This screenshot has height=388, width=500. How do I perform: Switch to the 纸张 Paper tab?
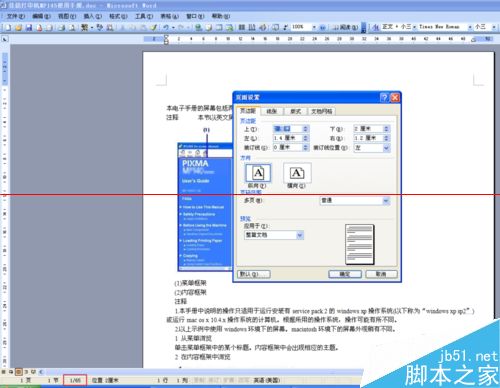[272, 111]
